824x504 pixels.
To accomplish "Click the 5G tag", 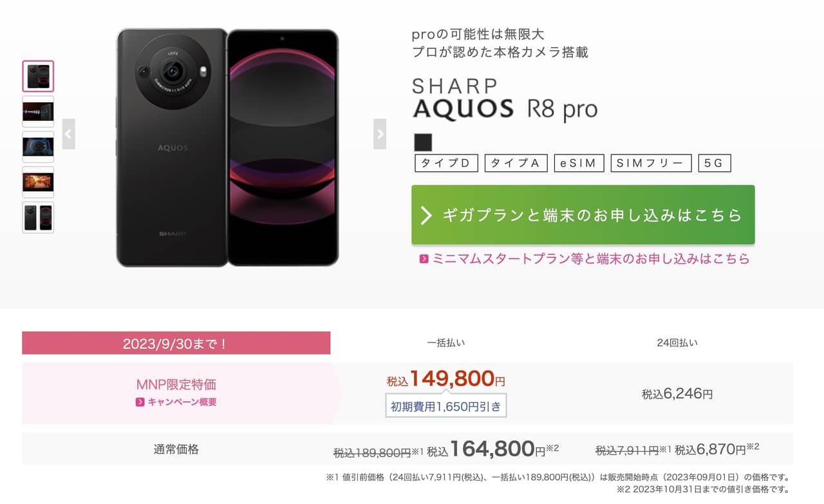I will (x=715, y=163).
